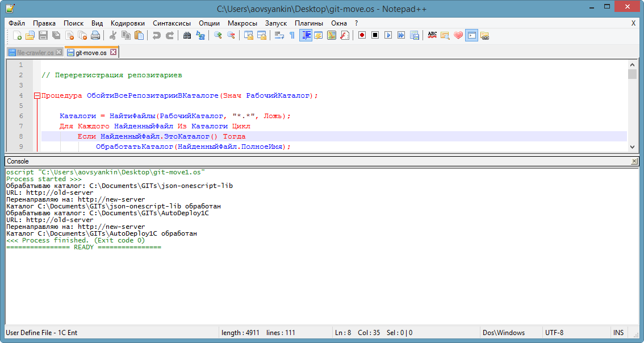Open the Правка menu
Image resolution: width=644 pixels, height=343 pixels.
click(x=44, y=23)
